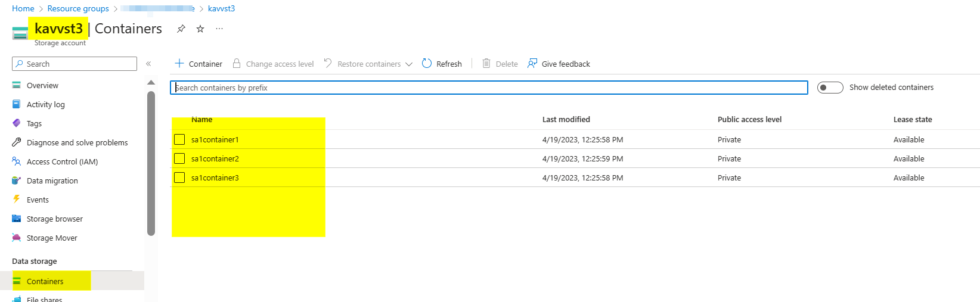Click the Restore containers undo icon
The width and height of the screenshot is (980, 302).
tap(328, 63)
